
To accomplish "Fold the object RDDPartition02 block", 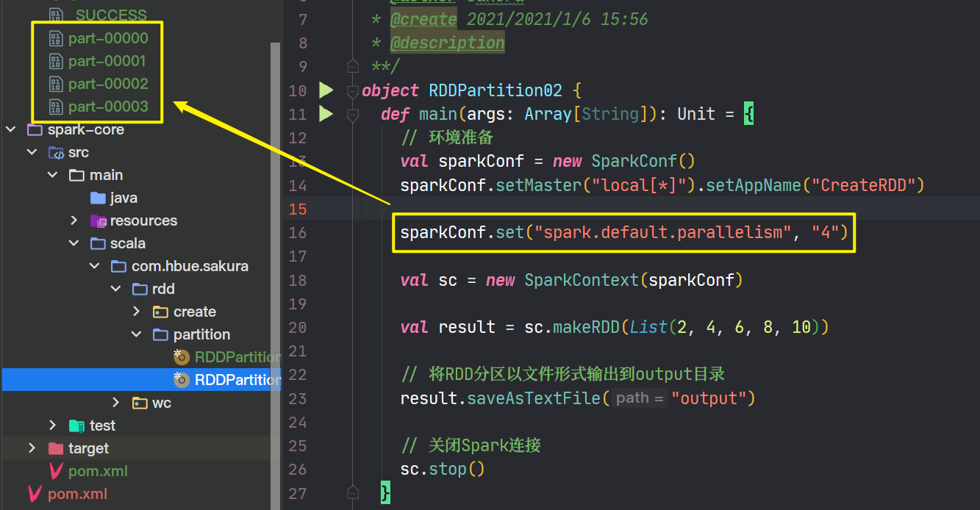I will 352,91.
